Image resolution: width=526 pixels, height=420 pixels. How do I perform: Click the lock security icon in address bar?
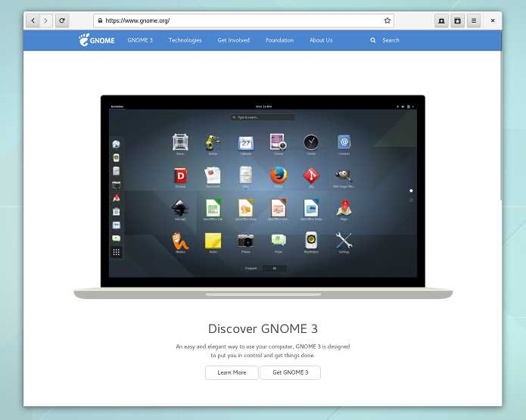[100, 20]
